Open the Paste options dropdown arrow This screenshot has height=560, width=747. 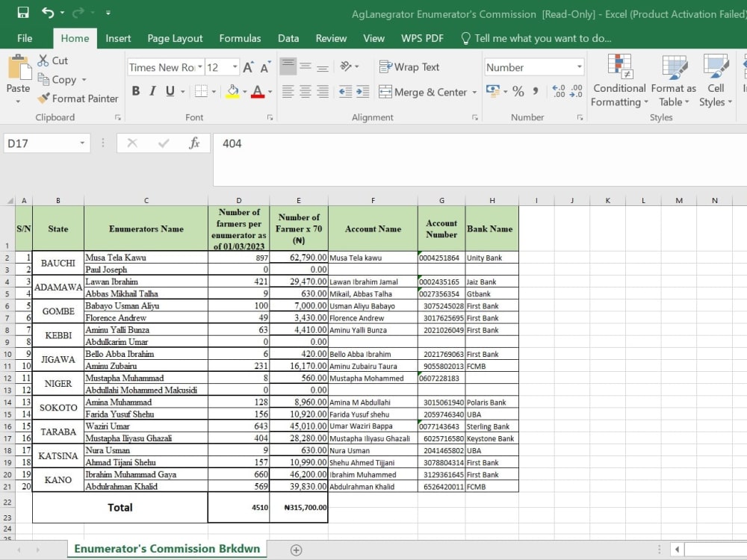click(18, 101)
